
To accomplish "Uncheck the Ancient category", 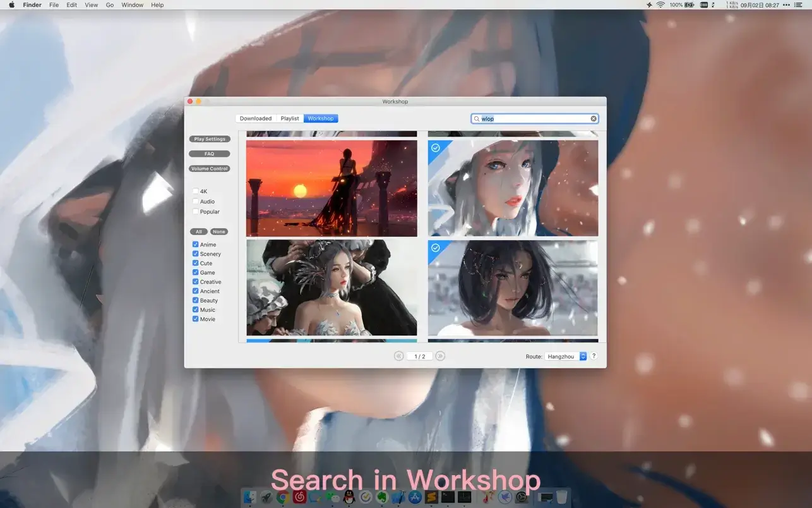I will click(195, 291).
